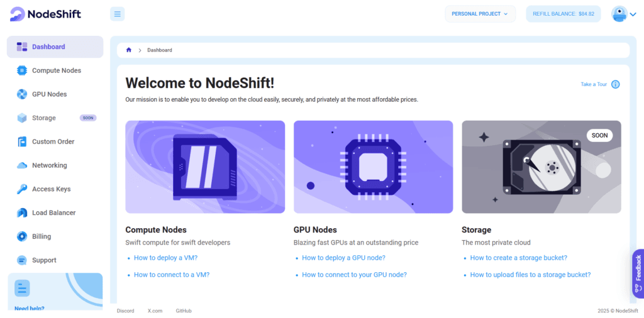
Task: Open "How to deploy a VM?" link
Action: point(165,258)
